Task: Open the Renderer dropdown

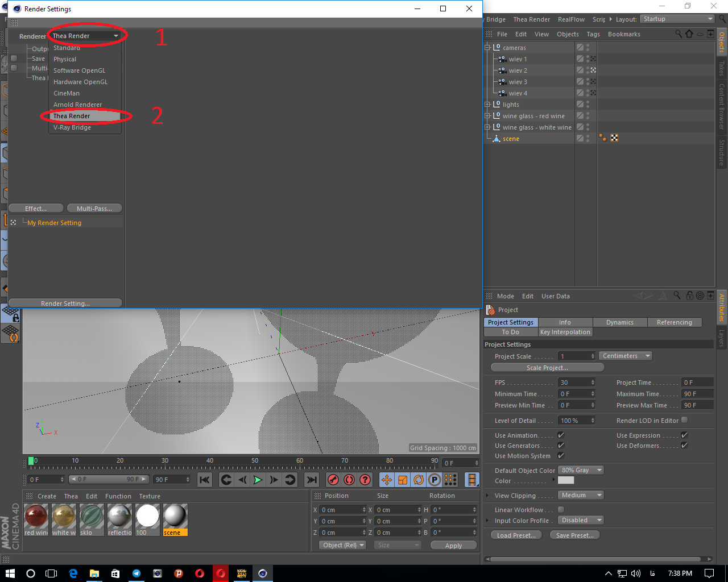Action: [85, 36]
